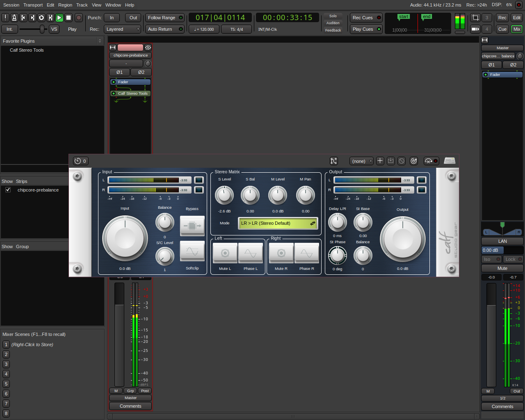Toggle output R clip meter indicator
This screenshot has height=420, width=525.
point(422,190)
